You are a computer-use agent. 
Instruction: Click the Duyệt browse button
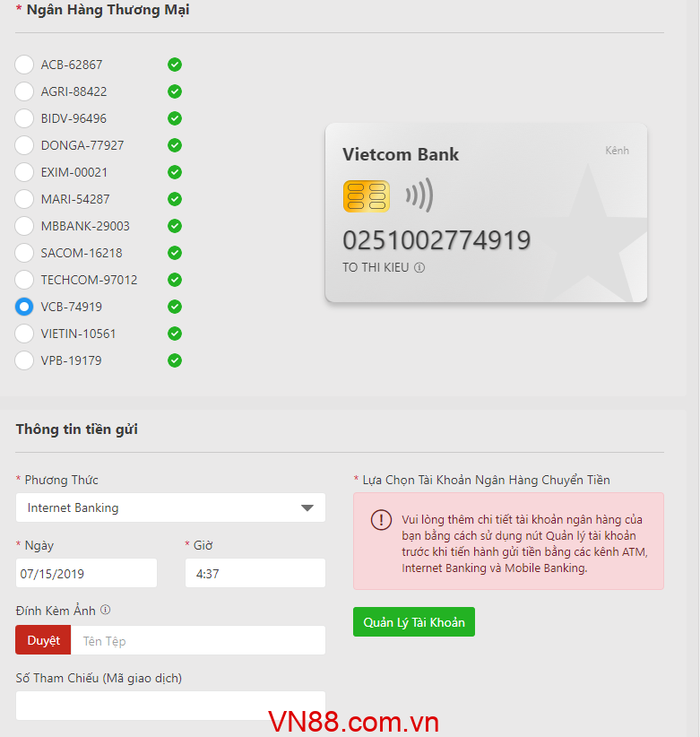click(43, 640)
